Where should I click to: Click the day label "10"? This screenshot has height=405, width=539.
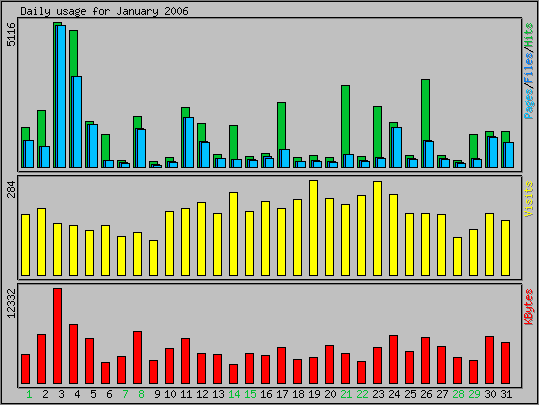[x=170, y=394]
